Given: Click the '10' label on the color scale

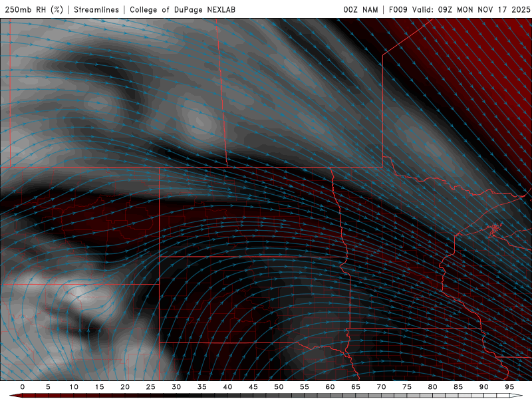Looking at the screenshot, I should pos(74,387).
